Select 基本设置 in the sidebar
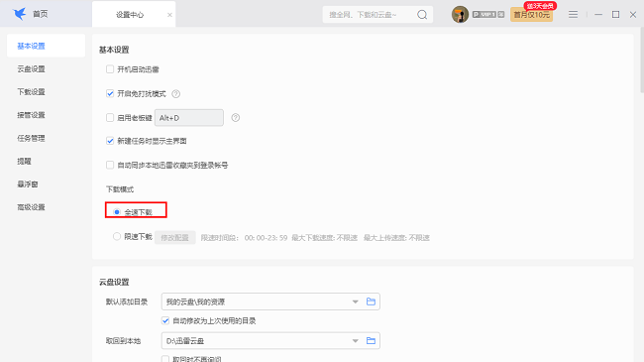Viewport: 644px width, 362px height. pos(46,46)
